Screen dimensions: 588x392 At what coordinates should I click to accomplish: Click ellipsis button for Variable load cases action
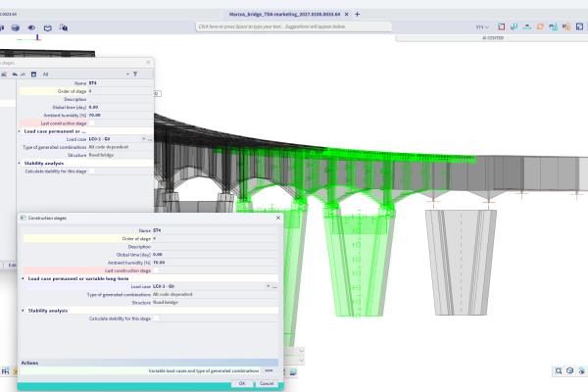tap(269, 370)
